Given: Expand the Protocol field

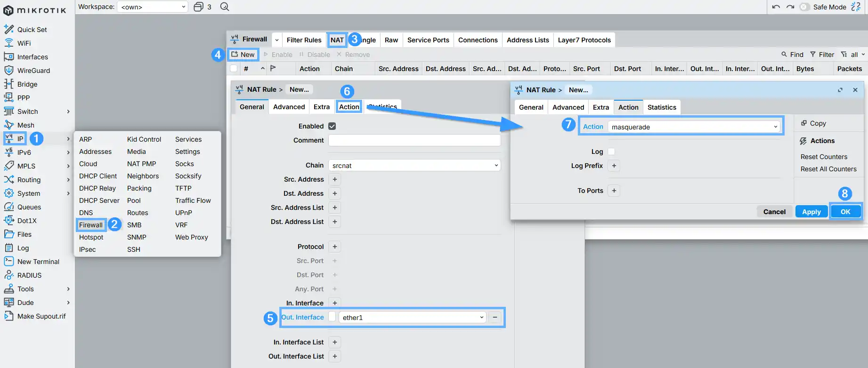Looking at the screenshot, I should (335, 247).
